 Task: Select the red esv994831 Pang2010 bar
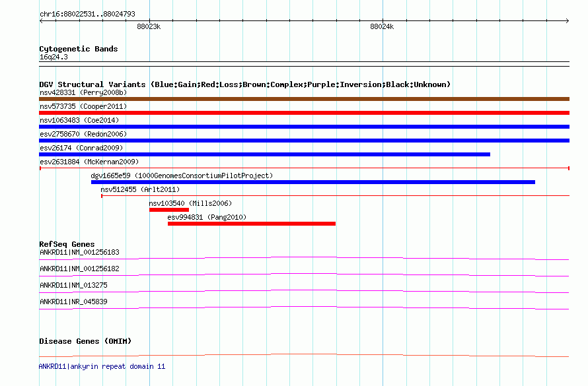pos(252,224)
